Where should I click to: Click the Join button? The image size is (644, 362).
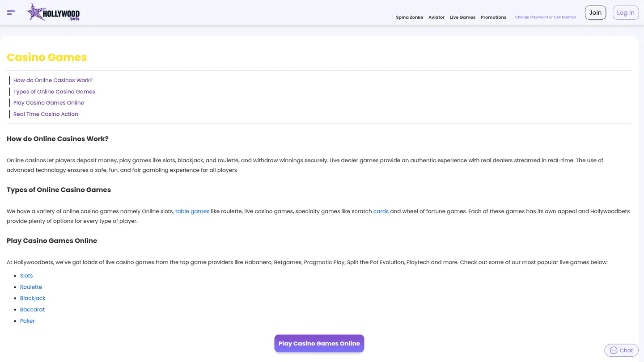click(595, 13)
